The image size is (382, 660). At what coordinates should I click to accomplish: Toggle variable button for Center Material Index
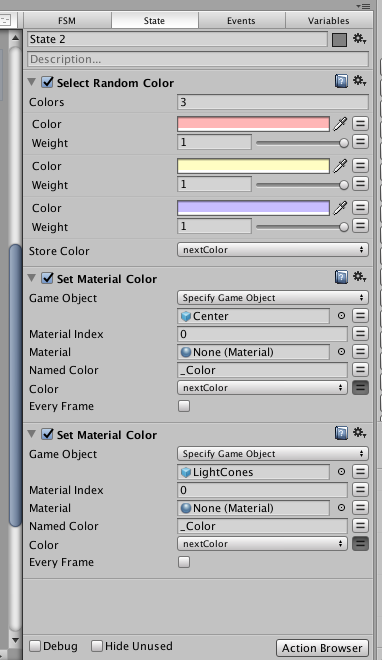click(360, 334)
